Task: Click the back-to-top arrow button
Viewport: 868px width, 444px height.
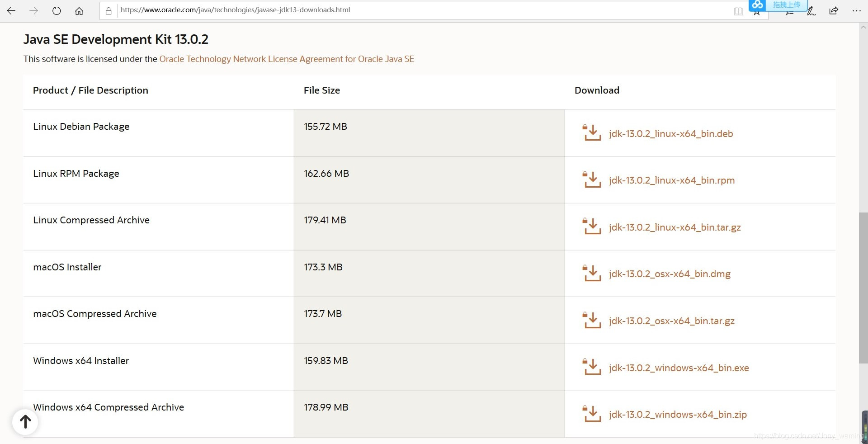Action: click(x=25, y=422)
